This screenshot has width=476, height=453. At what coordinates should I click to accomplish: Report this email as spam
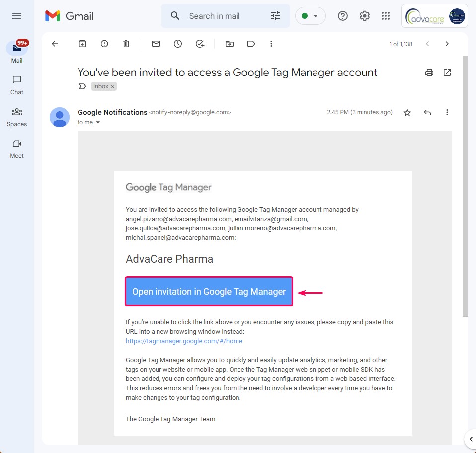104,44
